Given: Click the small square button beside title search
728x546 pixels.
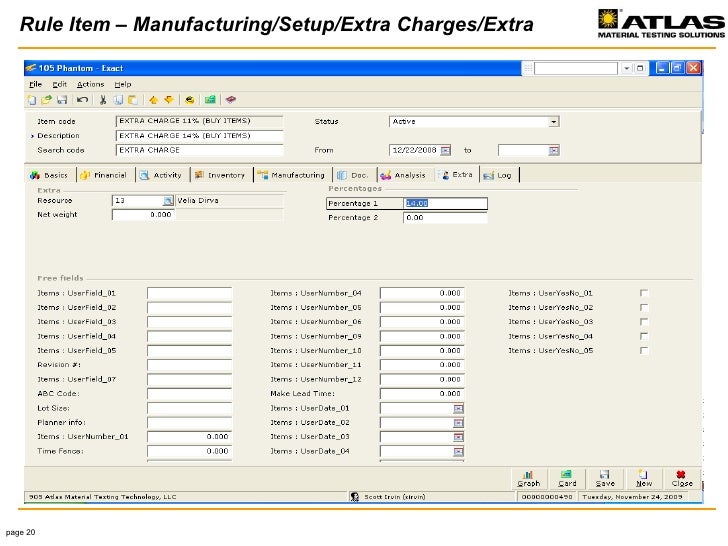Looking at the screenshot, I should [x=640, y=68].
